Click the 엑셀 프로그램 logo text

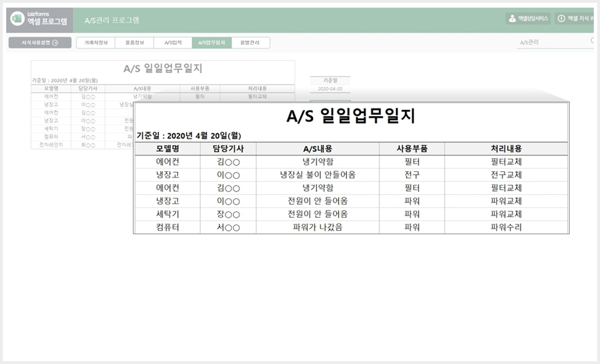point(47,21)
